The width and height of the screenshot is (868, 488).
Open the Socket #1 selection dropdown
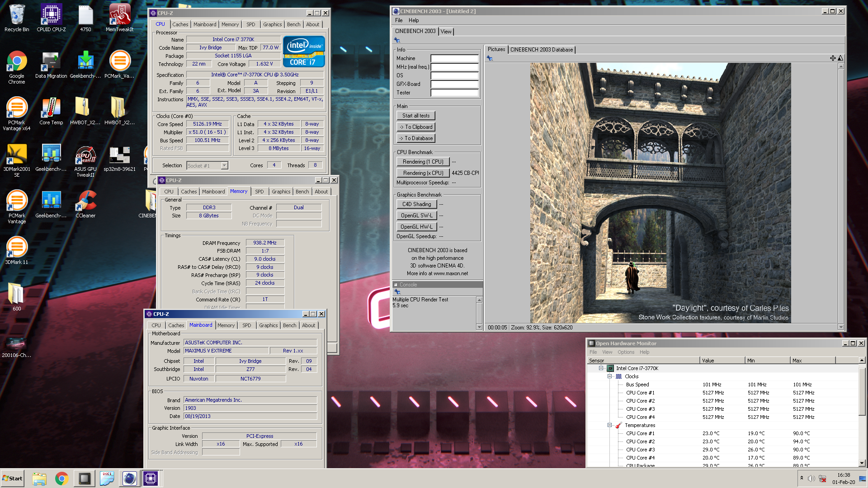225,166
